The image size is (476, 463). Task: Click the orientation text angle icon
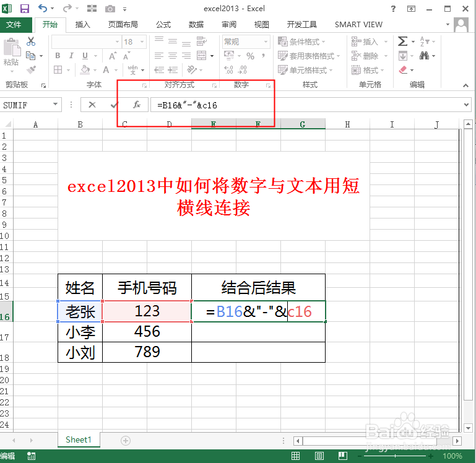click(192, 70)
